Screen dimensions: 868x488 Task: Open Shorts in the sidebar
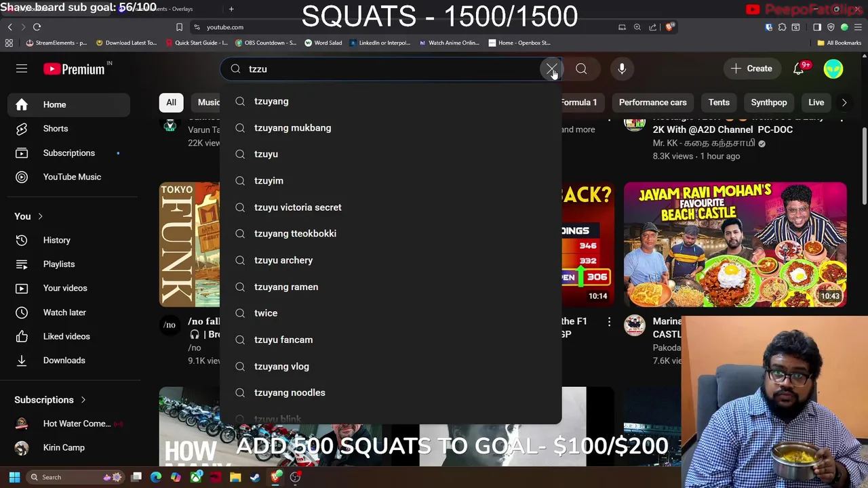[68, 129]
